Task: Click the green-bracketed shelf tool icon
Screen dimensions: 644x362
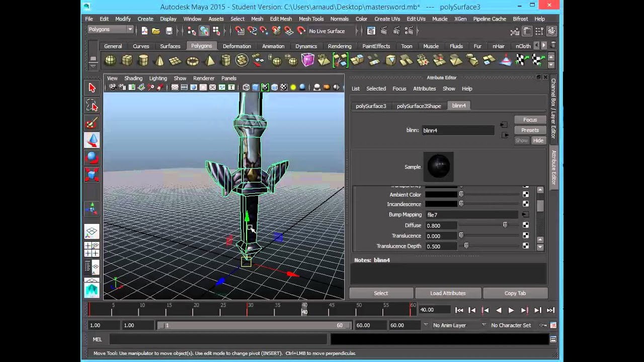Action: point(341,61)
